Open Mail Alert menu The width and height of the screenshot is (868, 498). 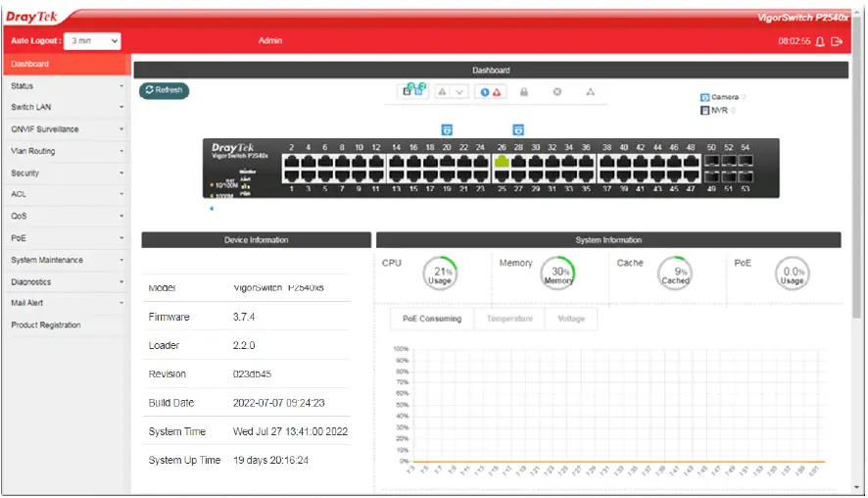click(67, 304)
